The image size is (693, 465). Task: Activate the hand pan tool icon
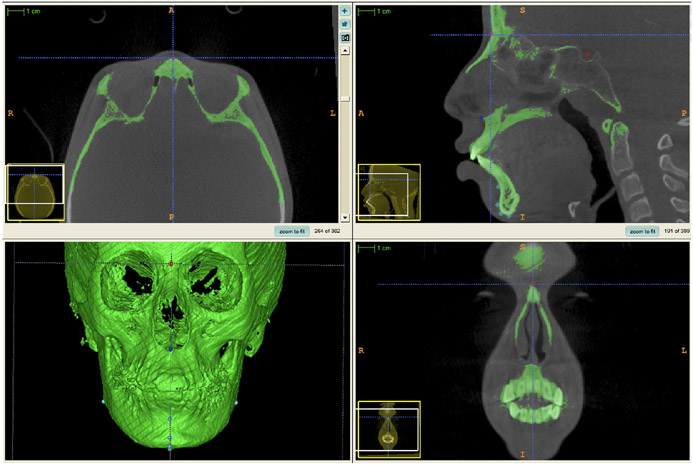tap(345, 23)
